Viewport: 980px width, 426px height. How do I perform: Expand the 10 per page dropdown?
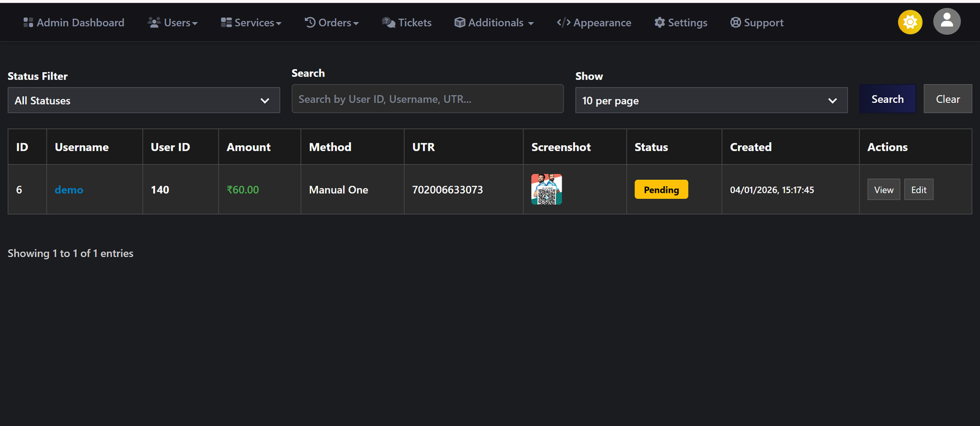click(x=710, y=100)
